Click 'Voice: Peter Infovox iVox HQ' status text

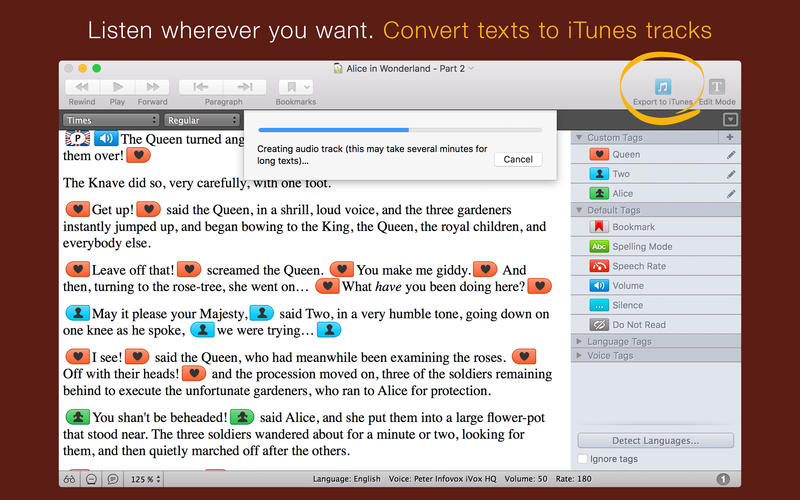pos(442,479)
